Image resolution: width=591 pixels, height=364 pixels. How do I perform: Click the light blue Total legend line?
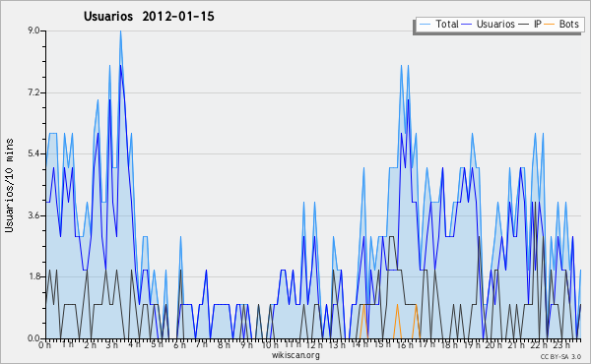point(425,25)
